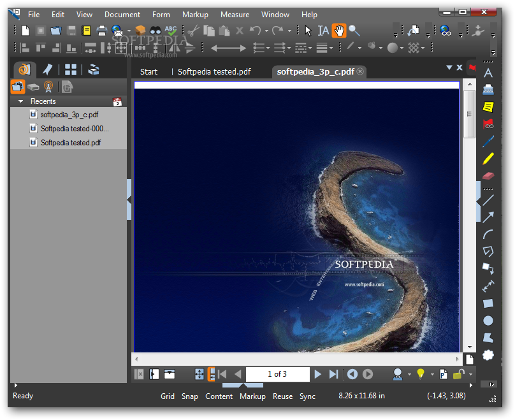The width and height of the screenshot is (515, 420).
Task: Open the Markup menu
Action: (195, 15)
